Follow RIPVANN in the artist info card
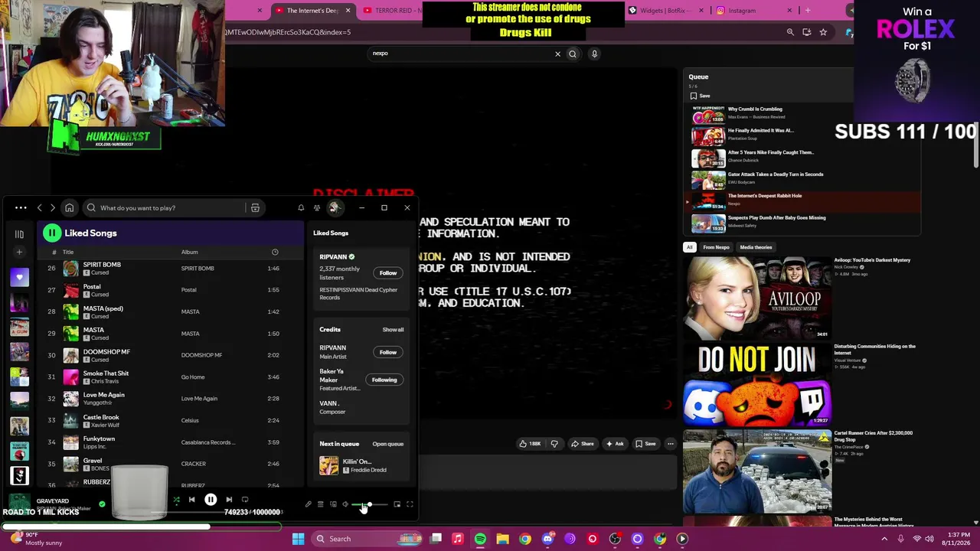Image resolution: width=980 pixels, height=551 pixels. point(388,273)
